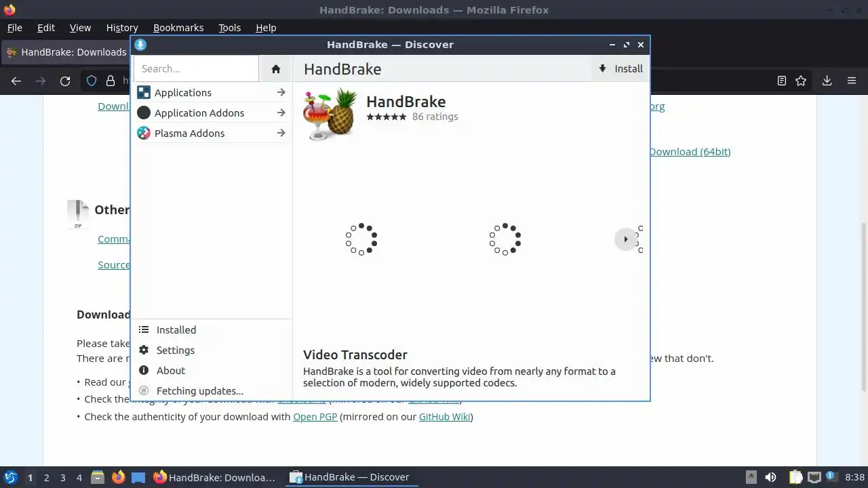Open the History menu in Firefox
868x488 pixels.
coord(122,28)
